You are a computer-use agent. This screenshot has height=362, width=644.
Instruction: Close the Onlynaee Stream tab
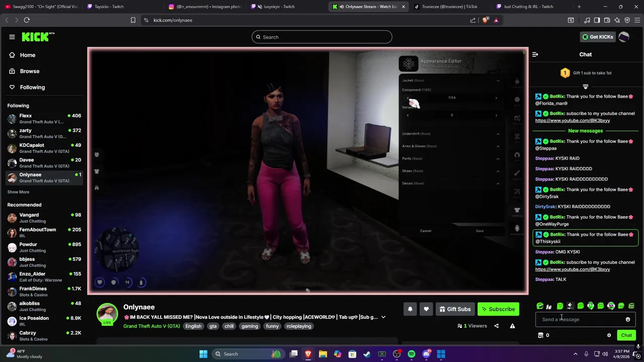[403, 7]
